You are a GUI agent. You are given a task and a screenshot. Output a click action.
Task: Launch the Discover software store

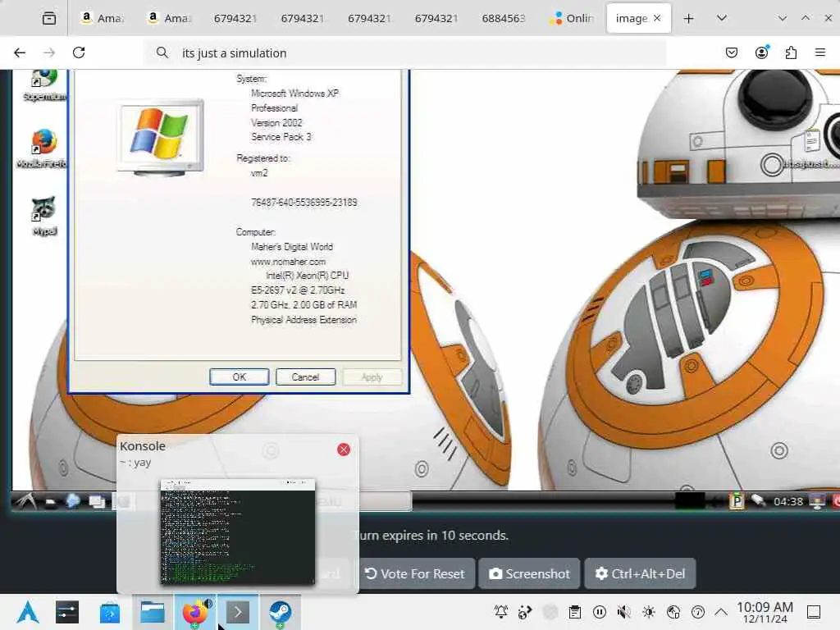click(110, 612)
